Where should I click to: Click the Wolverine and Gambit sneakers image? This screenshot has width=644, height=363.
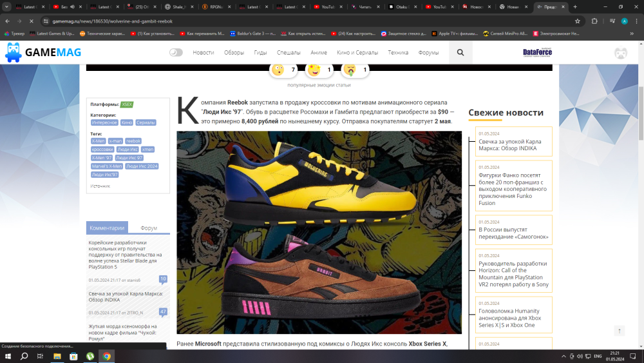(x=319, y=232)
